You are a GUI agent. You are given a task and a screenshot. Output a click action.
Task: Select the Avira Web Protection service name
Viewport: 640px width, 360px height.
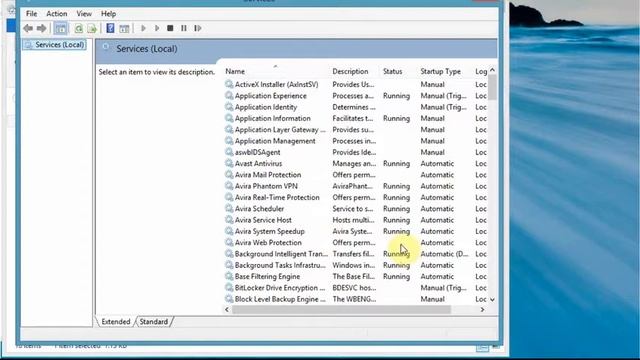(x=268, y=242)
